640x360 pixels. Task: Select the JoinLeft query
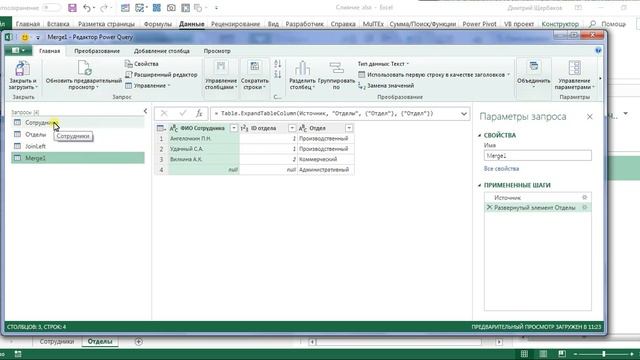point(78,146)
